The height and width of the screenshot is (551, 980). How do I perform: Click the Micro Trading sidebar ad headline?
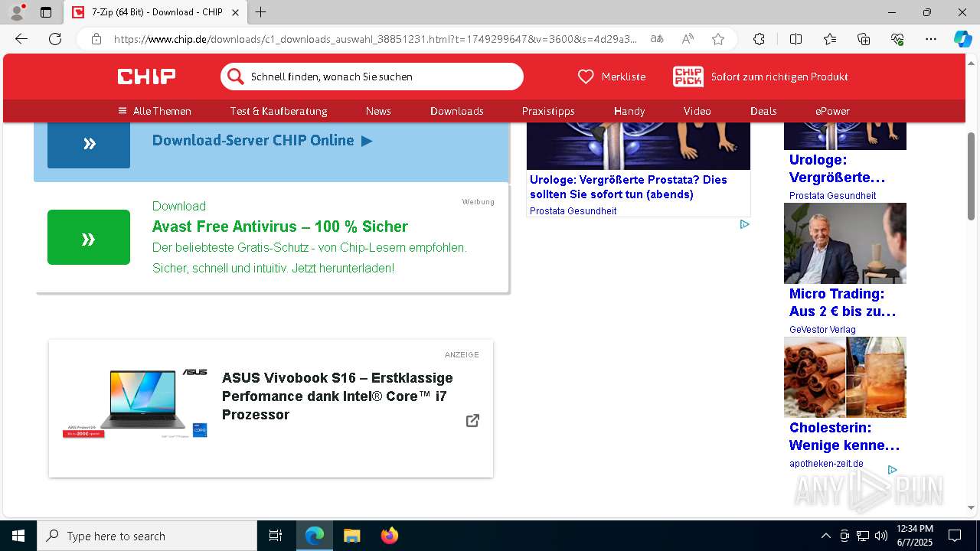point(842,302)
